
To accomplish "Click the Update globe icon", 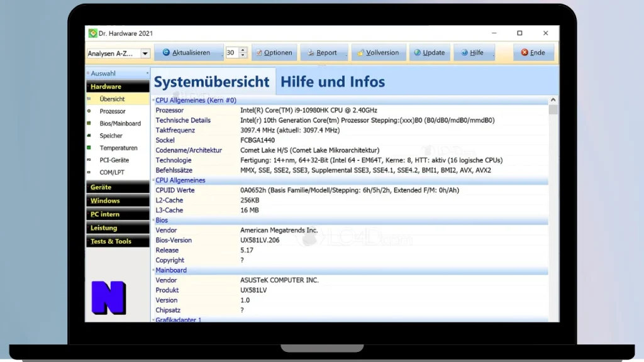I will [418, 53].
